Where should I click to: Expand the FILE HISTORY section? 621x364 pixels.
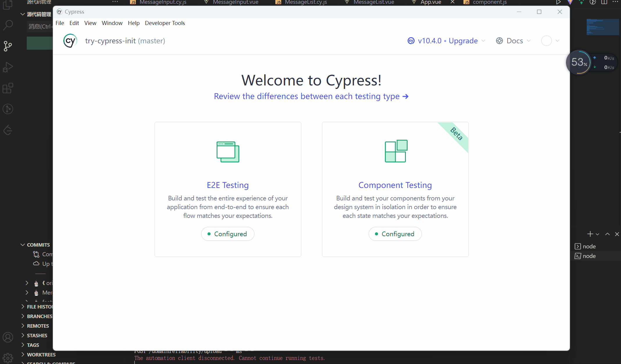click(37, 307)
